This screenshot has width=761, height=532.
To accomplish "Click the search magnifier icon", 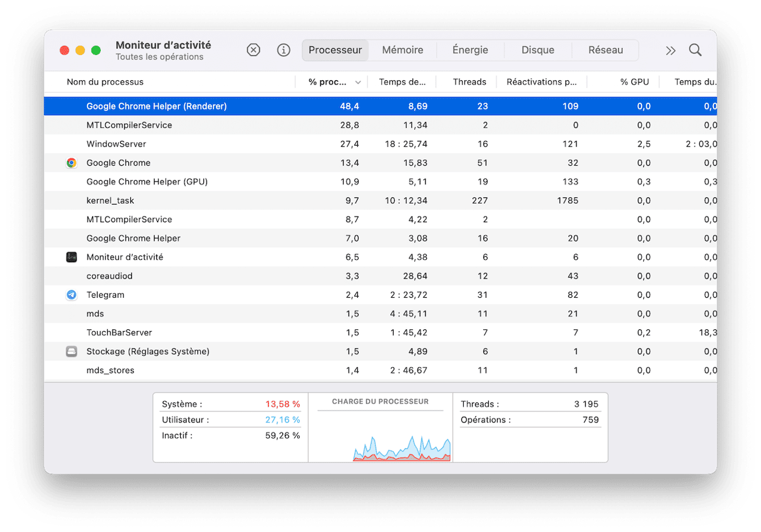I will (695, 50).
